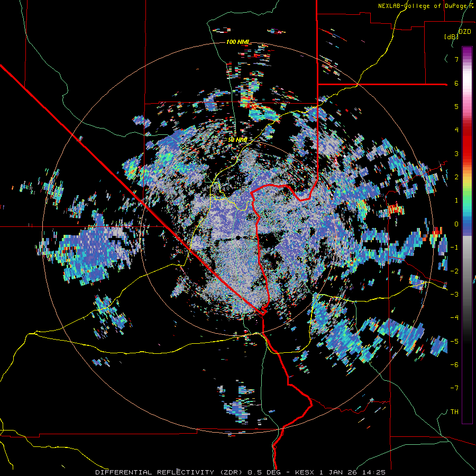Click the TH threshold label on scale
This screenshot has width=476, height=476.
(x=454, y=412)
